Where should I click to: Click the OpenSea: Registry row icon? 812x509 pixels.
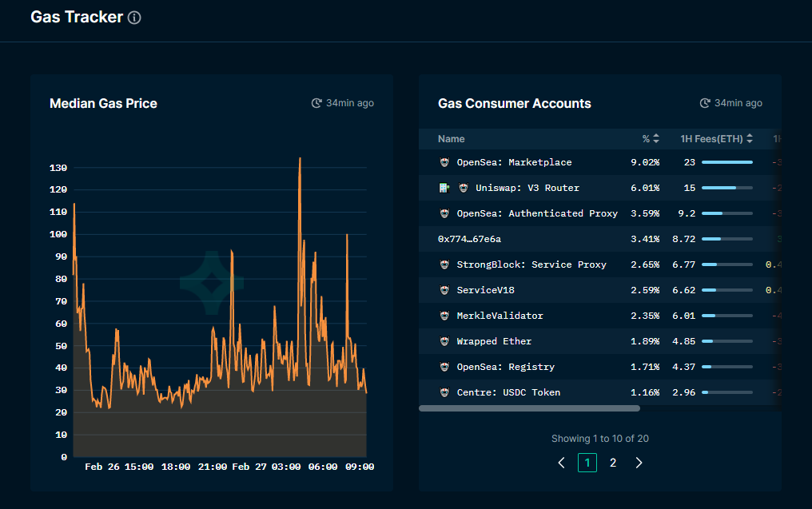point(444,367)
